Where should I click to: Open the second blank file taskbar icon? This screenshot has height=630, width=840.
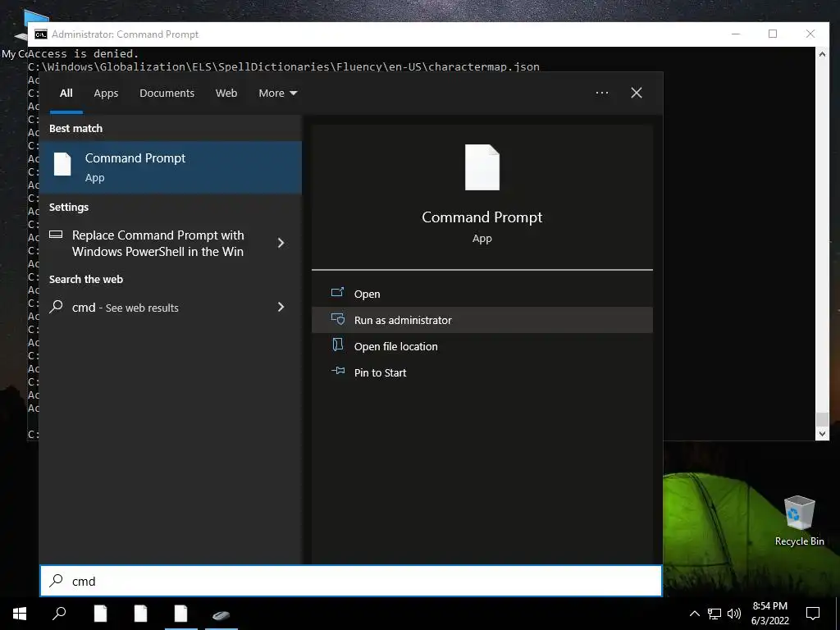[x=140, y=614]
